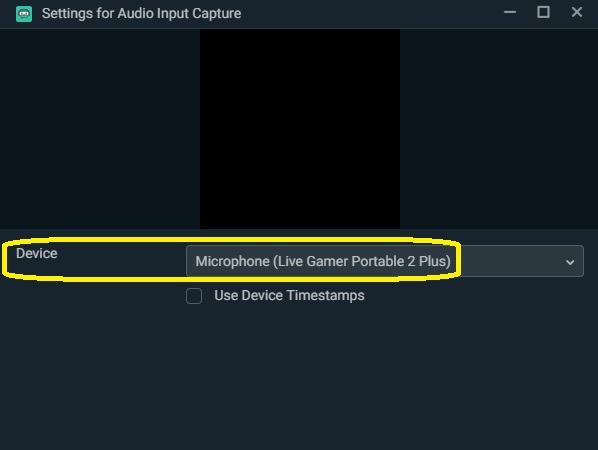
Task: Select the 'Microphone (Live Gamer Portable 2 Plus)' text
Action: point(323,261)
